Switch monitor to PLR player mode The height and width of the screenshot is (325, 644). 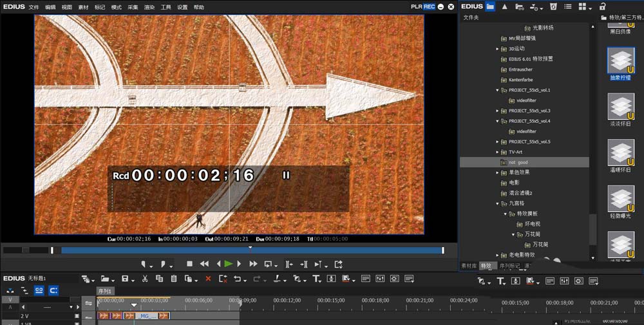click(x=417, y=6)
